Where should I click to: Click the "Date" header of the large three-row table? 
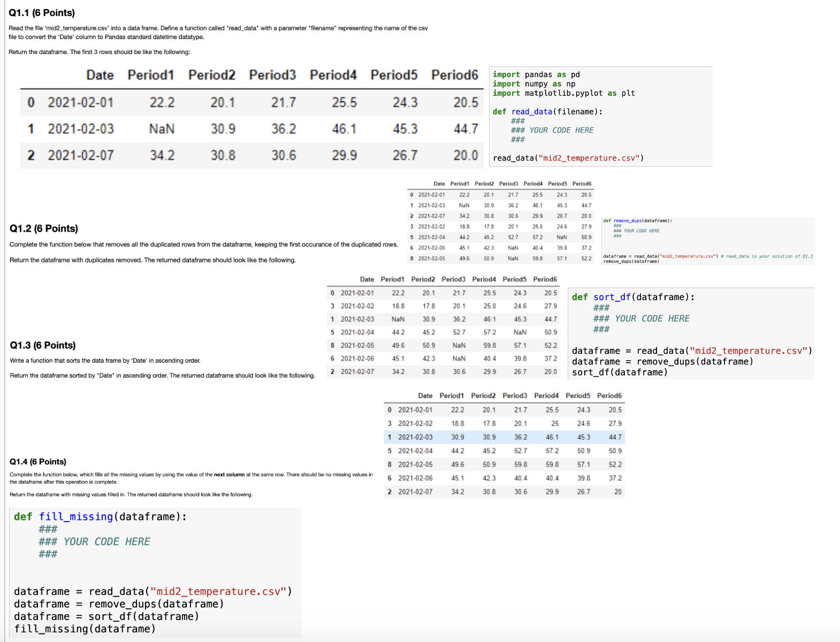point(100,75)
